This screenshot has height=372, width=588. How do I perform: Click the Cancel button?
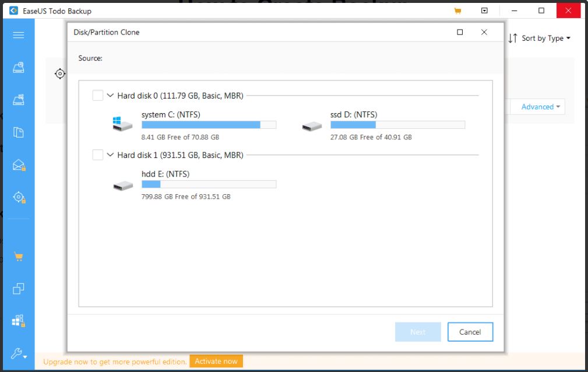pyautogui.click(x=470, y=332)
